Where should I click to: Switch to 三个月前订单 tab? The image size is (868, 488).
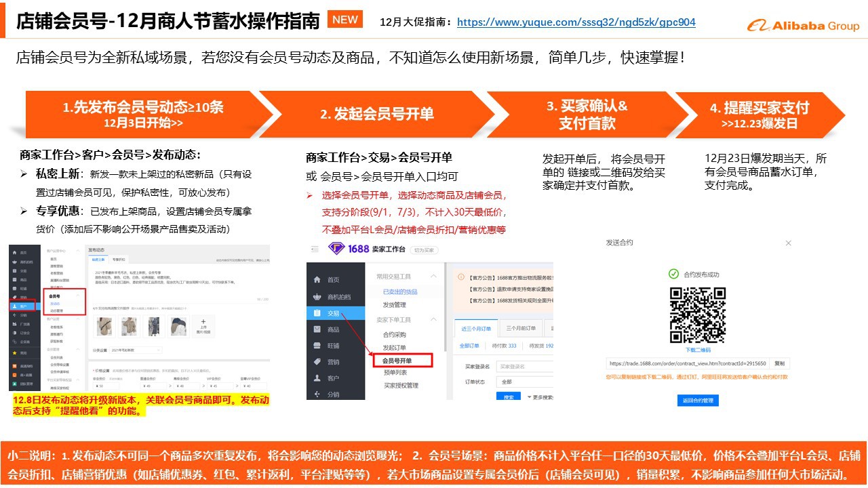tap(521, 329)
